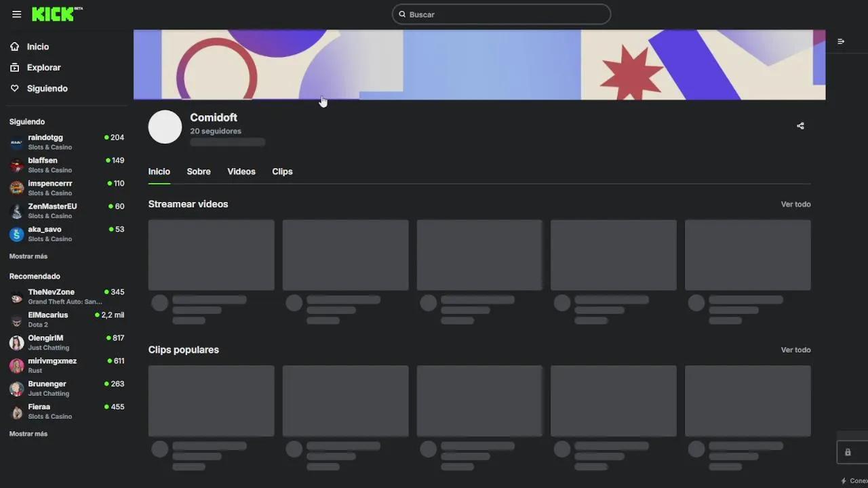Open Explorar in the sidebar
Screen dimensions: 868x488
click(43, 68)
